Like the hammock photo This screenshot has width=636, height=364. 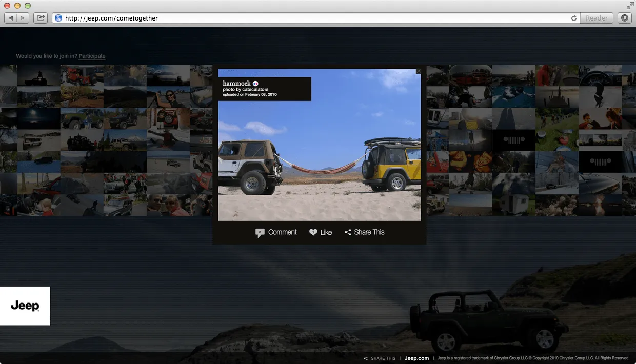321,232
